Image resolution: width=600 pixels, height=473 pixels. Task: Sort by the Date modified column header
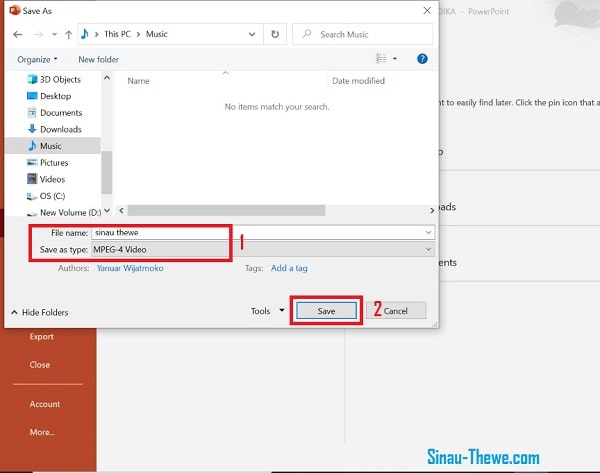point(358,81)
